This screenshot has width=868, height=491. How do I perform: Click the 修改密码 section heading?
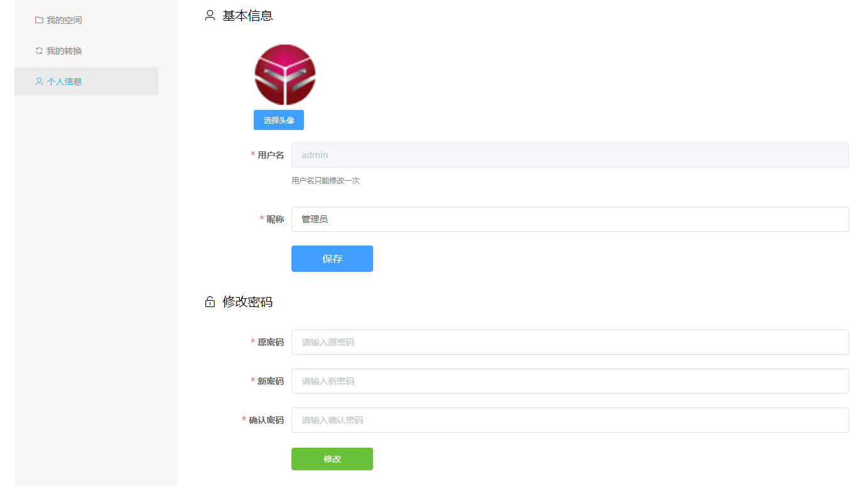click(247, 302)
